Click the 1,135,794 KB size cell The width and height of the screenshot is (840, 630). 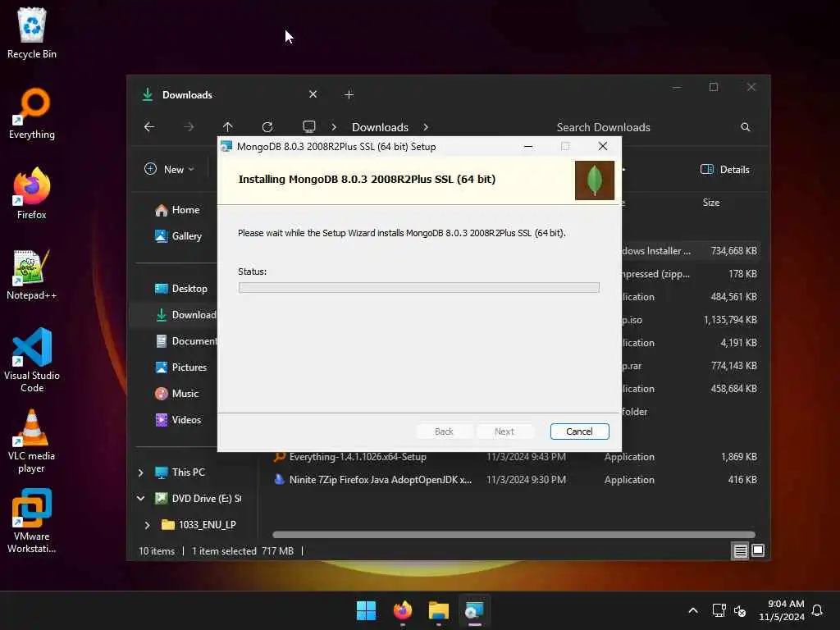[730, 320]
